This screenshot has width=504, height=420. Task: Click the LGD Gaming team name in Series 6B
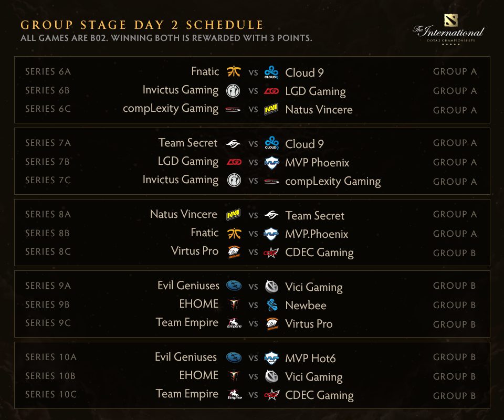click(x=315, y=91)
